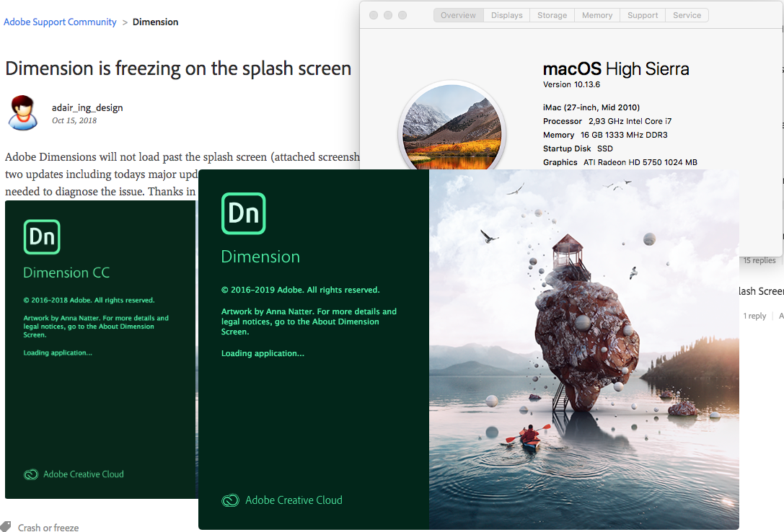This screenshot has height=532, width=784.
Task: Click the Dn logo on the Dimension CC splash
Action: 42,236
